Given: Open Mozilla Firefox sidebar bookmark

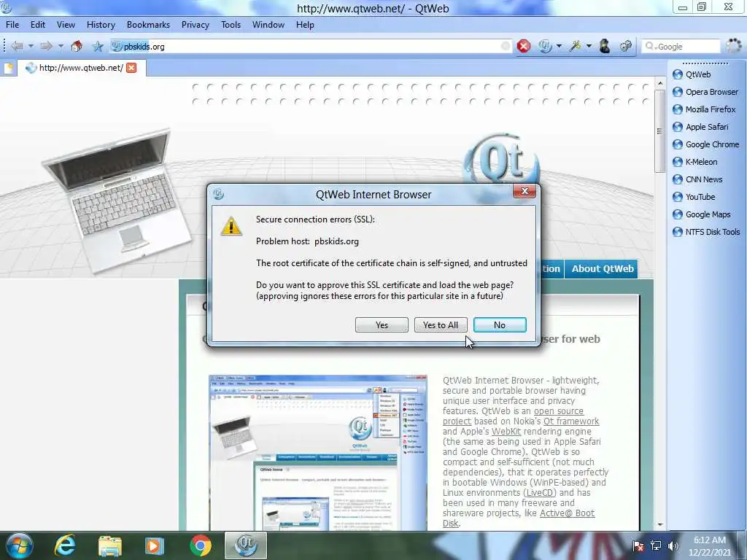Looking at the screenshot, I should [704, 109].
